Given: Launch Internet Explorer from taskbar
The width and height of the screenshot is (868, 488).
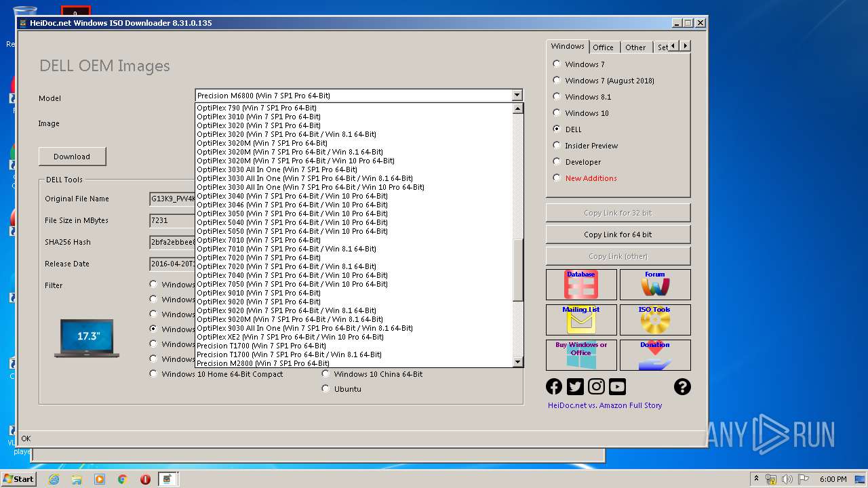Looking at the screenshot, I should [x=54, y=479].
